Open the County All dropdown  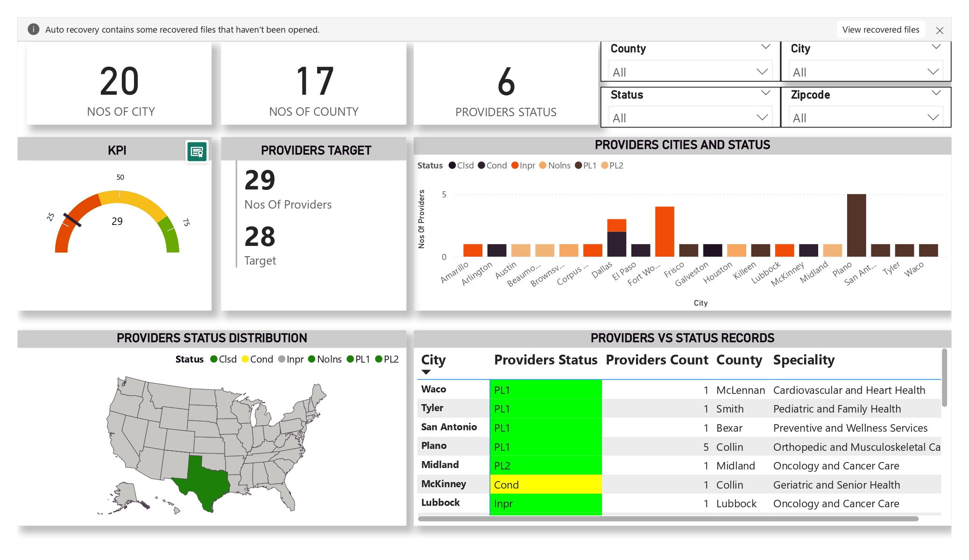[690, 72]
